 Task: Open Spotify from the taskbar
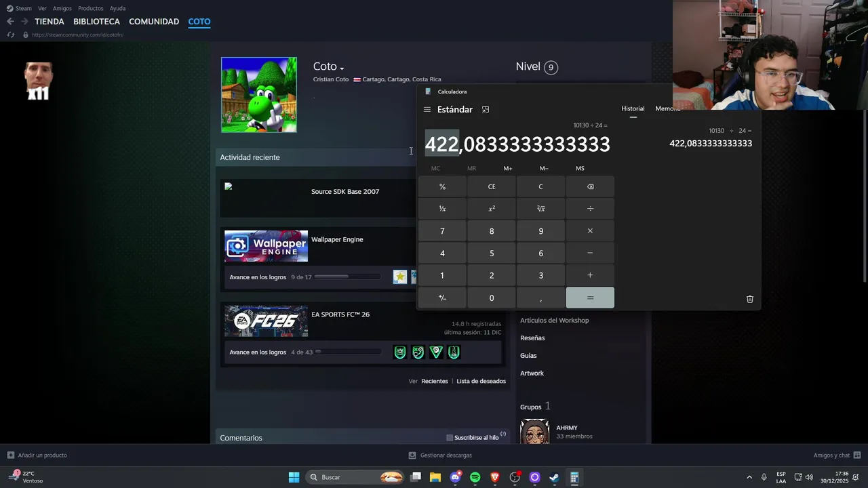click(475, 477)
